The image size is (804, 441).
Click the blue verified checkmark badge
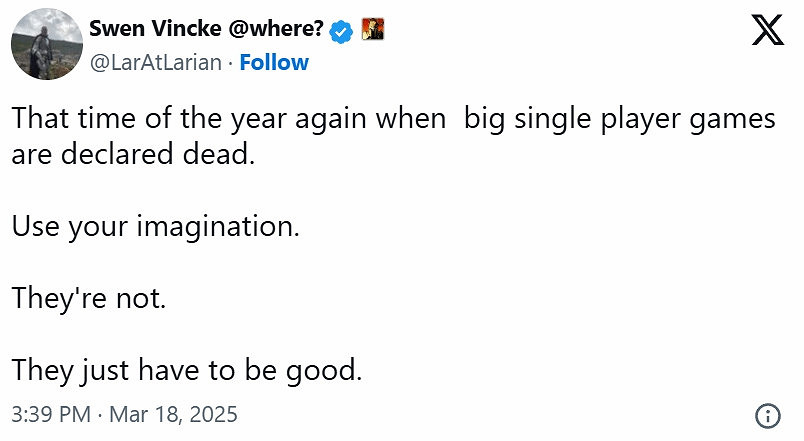341,31
